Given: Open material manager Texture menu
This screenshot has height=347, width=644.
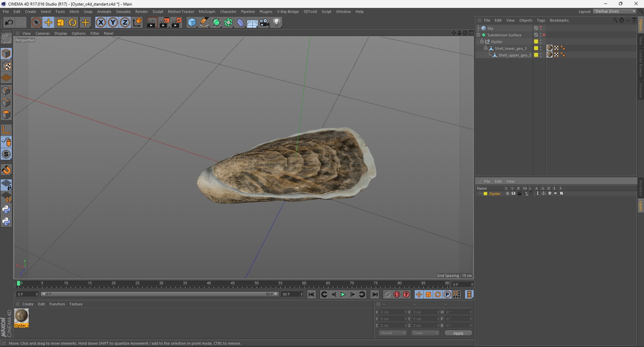Looking at the screenshot, I should (76, 304).
